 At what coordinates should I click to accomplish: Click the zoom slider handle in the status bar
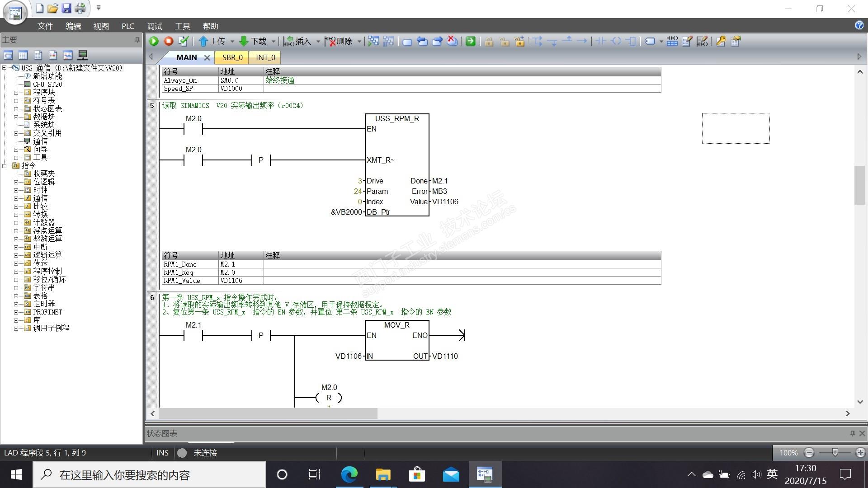pyautogui.click(x=835, y=452)
